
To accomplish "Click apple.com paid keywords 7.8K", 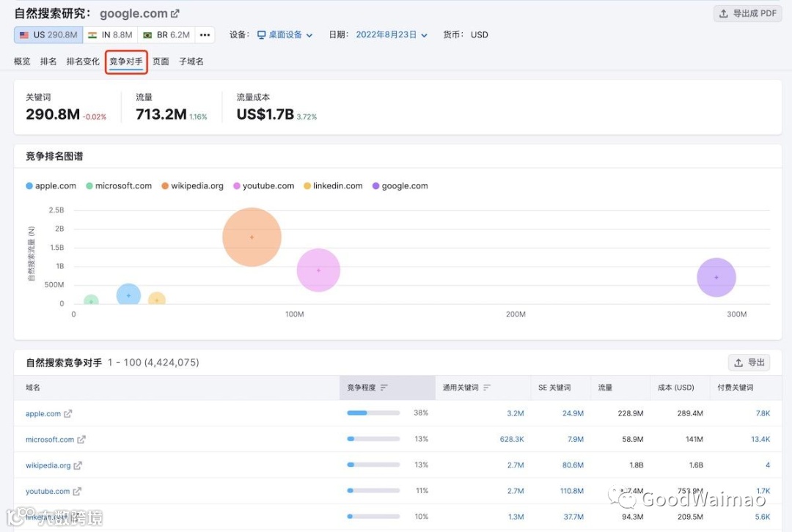I will (763, 413).
